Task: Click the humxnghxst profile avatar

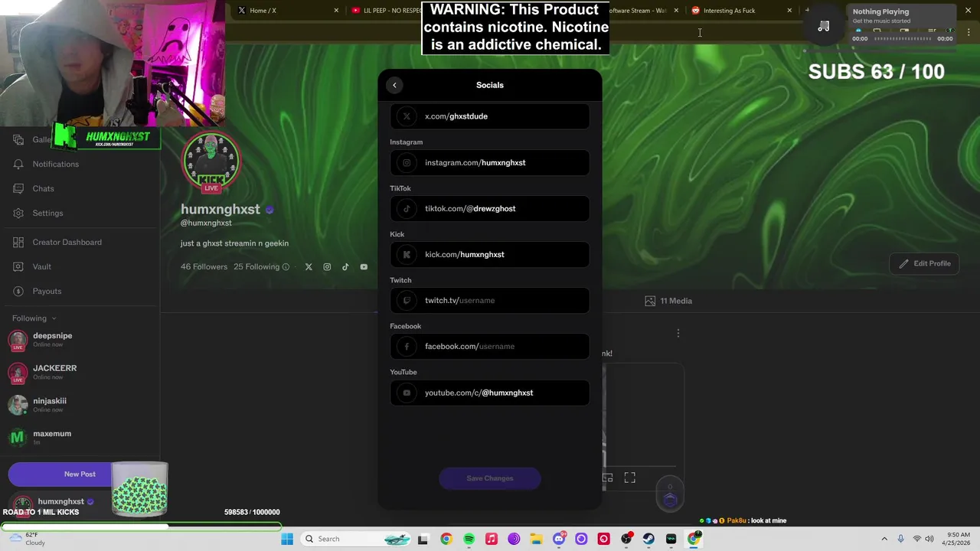Action: [x=211, y=161]
